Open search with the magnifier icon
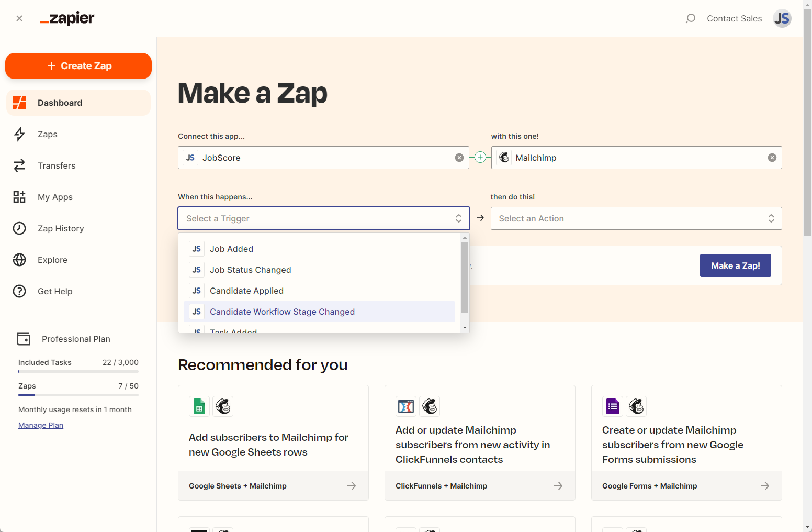Screen dimensions: 812x532 pyautogui.click(x=691, y=18)
